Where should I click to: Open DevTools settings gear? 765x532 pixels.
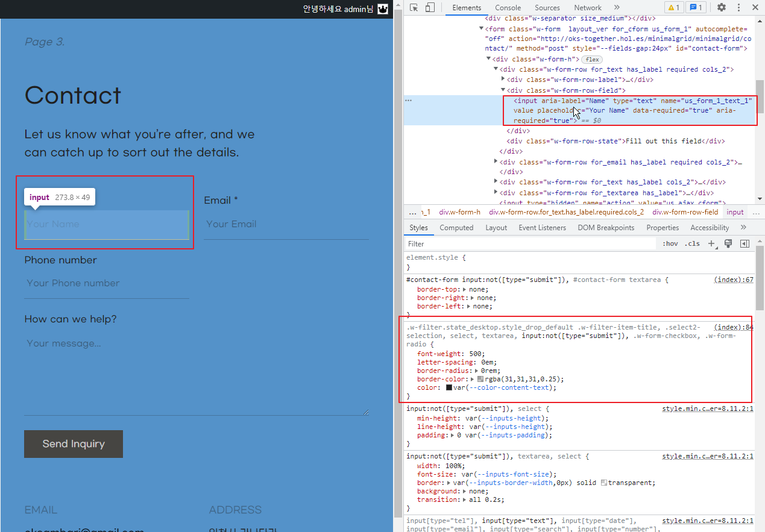pyautogui.click(x=722, y=7)
